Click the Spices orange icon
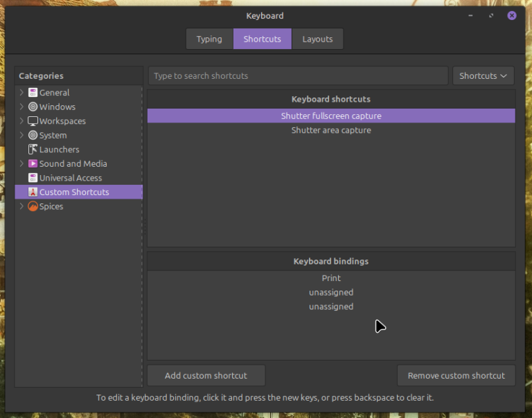 [x=33, y=206]
